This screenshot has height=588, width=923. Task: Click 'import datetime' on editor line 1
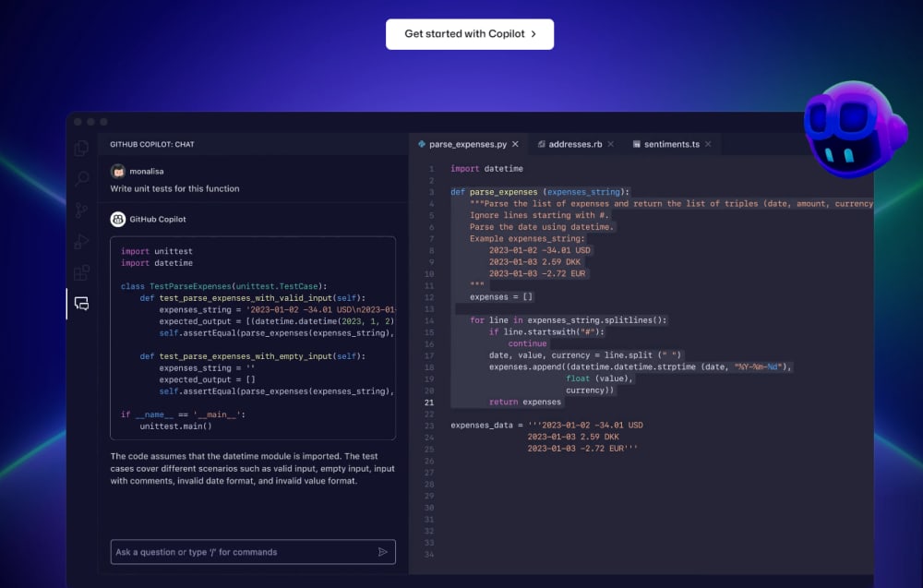(x=486, y=168)
